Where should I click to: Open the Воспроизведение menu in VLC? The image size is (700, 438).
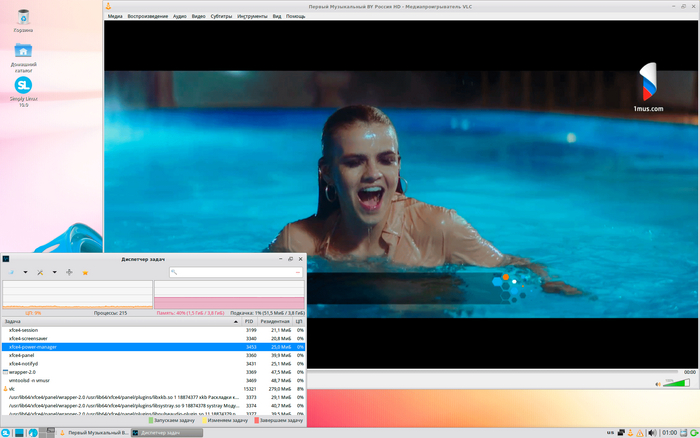tap(147, 17)
